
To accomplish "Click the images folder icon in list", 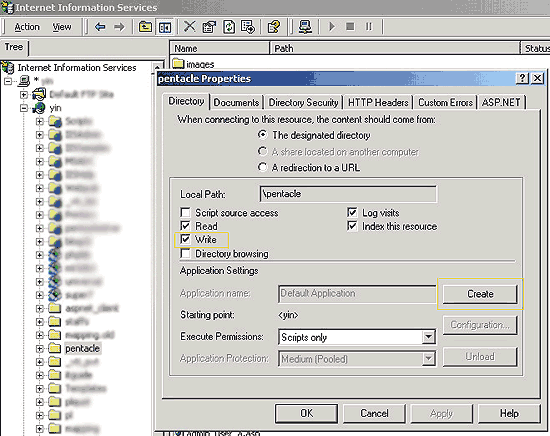I will pos(179,63).
